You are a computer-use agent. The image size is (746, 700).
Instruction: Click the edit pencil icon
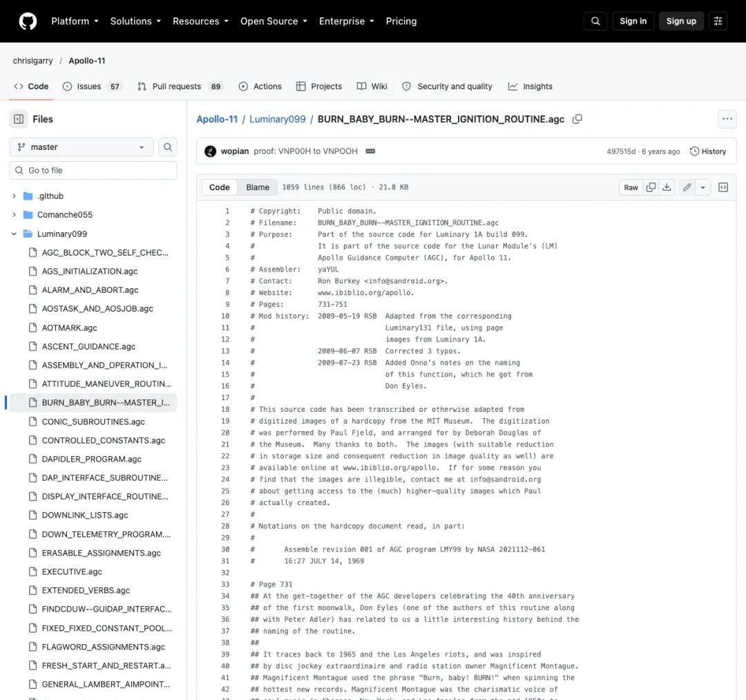[687, 187]
